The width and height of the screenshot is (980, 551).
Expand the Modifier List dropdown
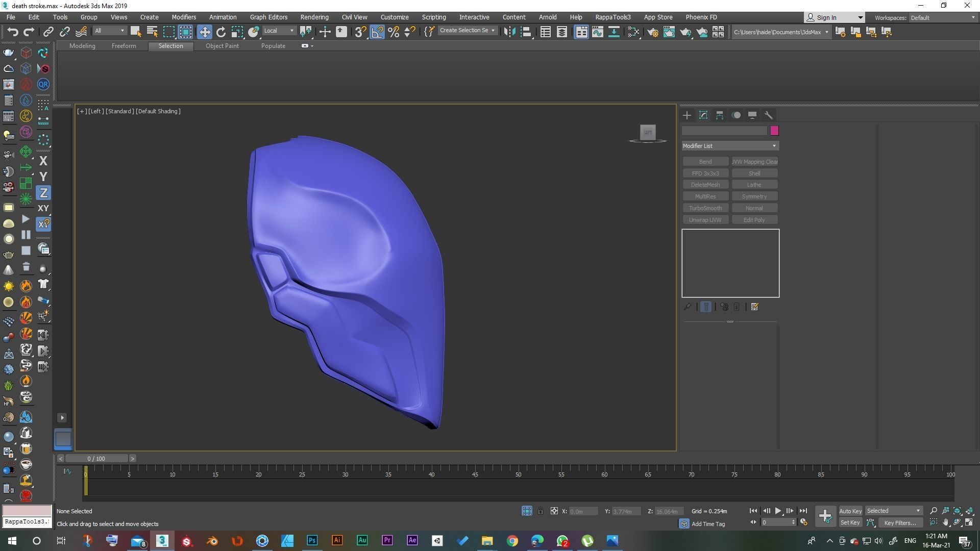coord(730,146)
